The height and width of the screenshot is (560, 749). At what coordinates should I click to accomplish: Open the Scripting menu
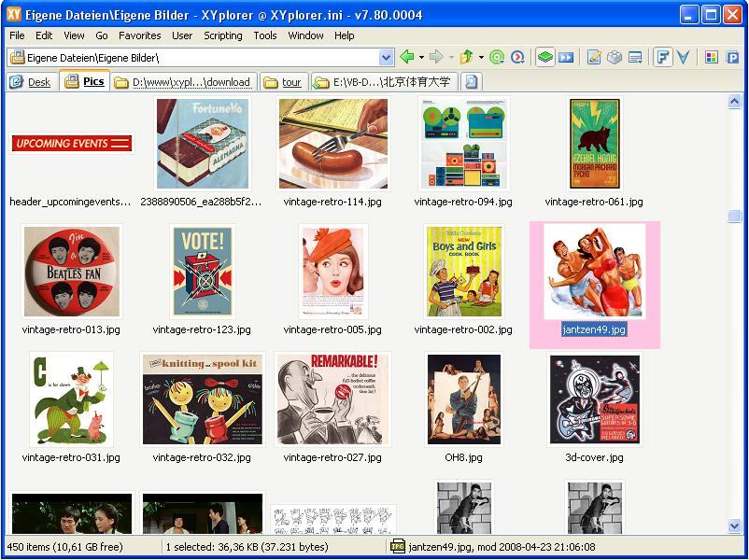click(x=222, y=35)
